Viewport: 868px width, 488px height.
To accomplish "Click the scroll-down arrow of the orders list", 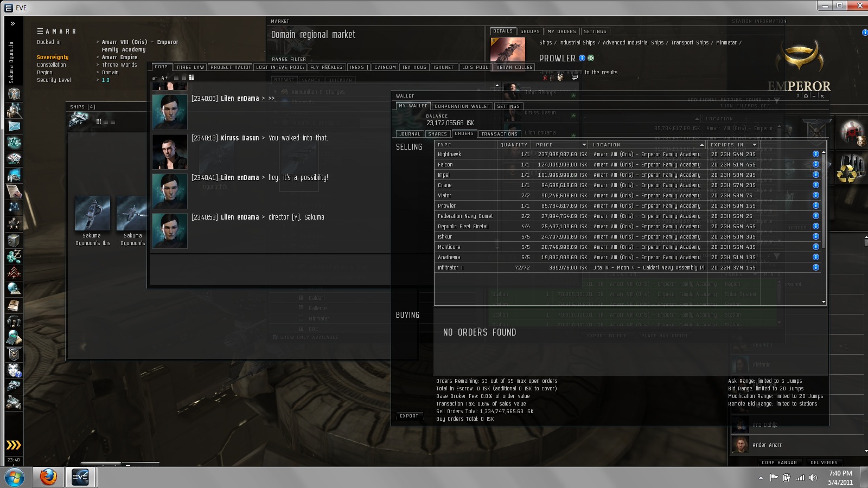I will coord(824,302).
